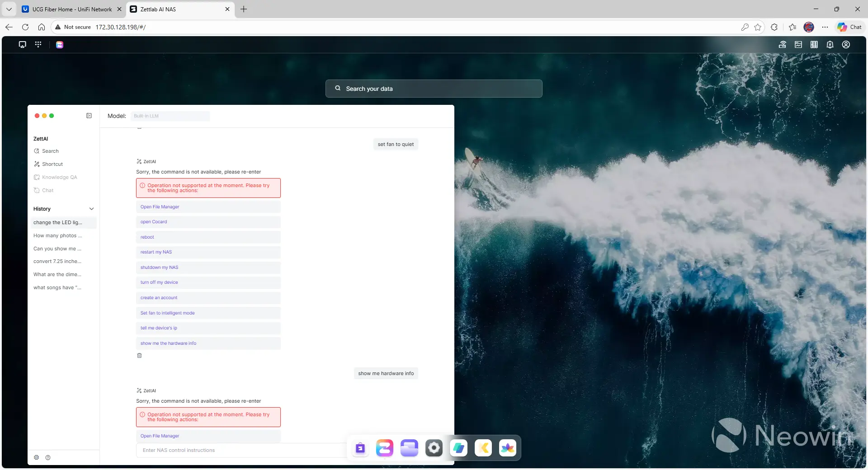Go to browser home page button
The width and height of the screenshot is (868, 470).
click(x=42, y=27)
